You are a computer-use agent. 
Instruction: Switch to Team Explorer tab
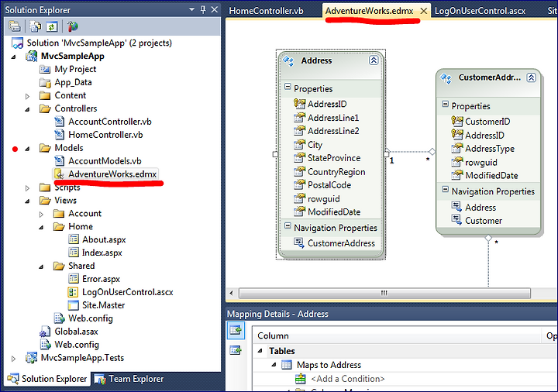click(x=129, y=379)
